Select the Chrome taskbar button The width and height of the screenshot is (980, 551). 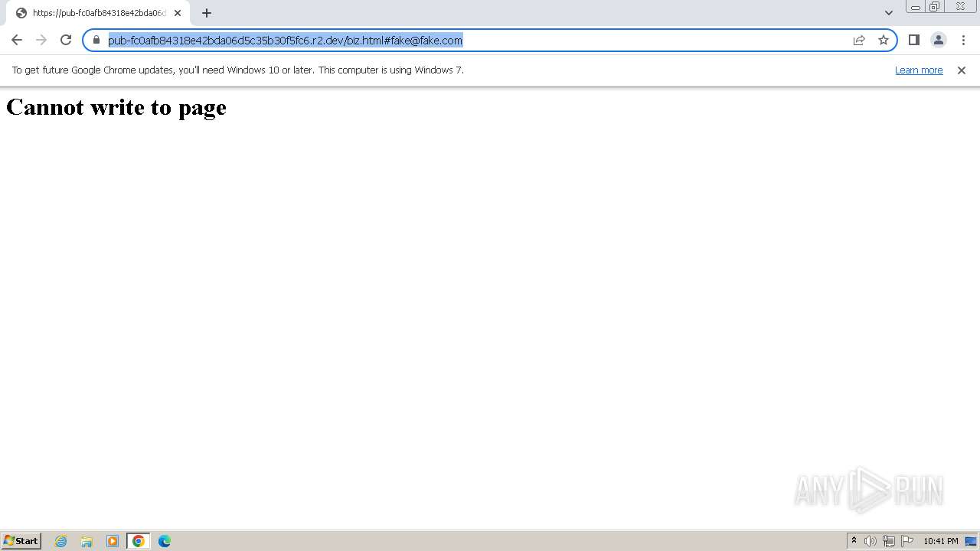139,541
